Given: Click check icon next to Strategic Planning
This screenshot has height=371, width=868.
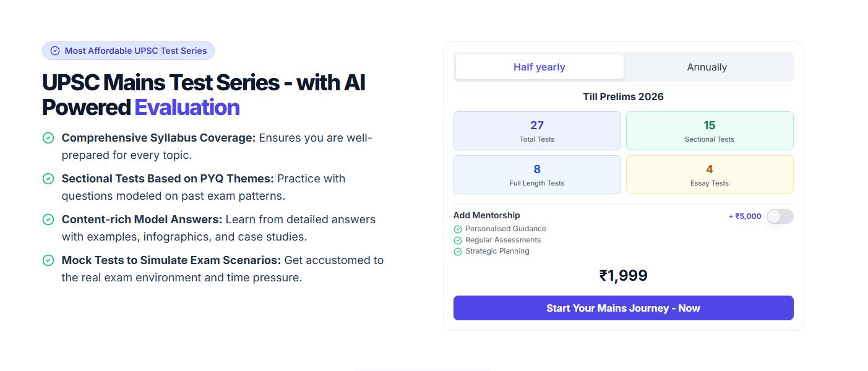Looking at the screenshot, I should click(458, 252).
